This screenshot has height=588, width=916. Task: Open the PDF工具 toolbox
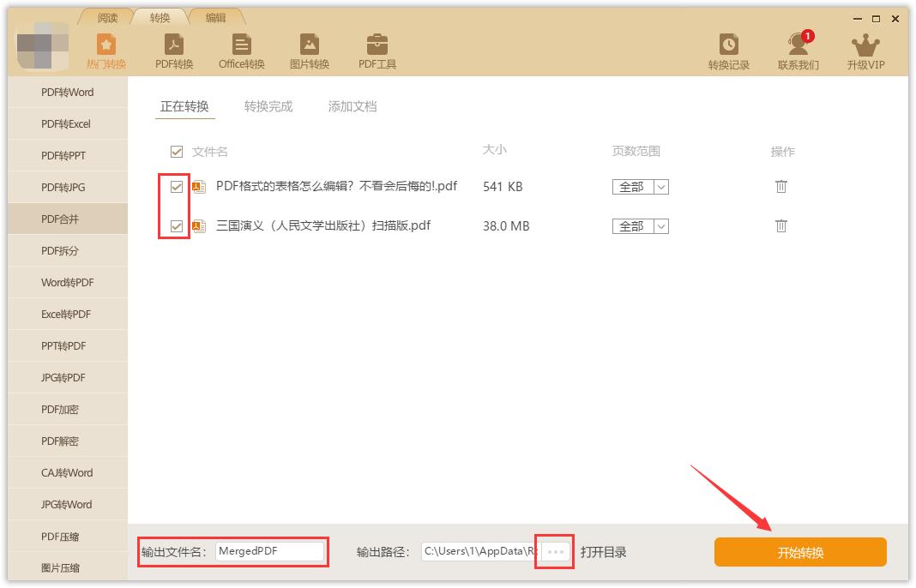pyautogui.click(x=377, y=49)
